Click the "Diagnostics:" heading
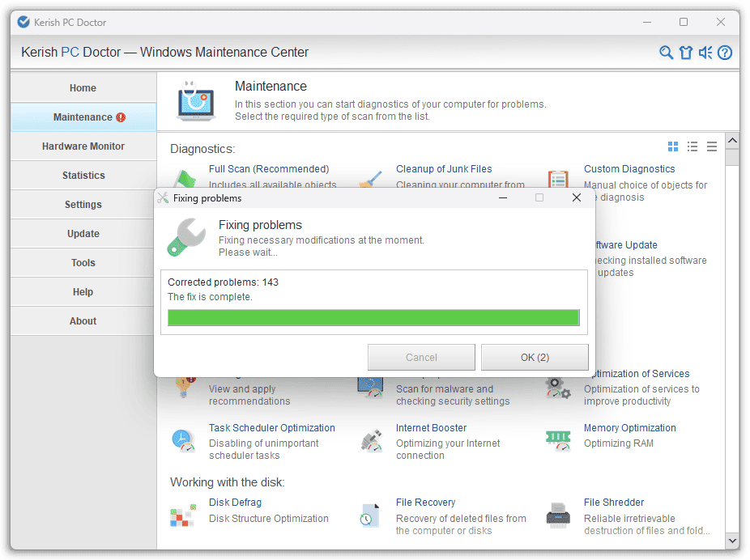750x560 pixels. tap(202, 149)
